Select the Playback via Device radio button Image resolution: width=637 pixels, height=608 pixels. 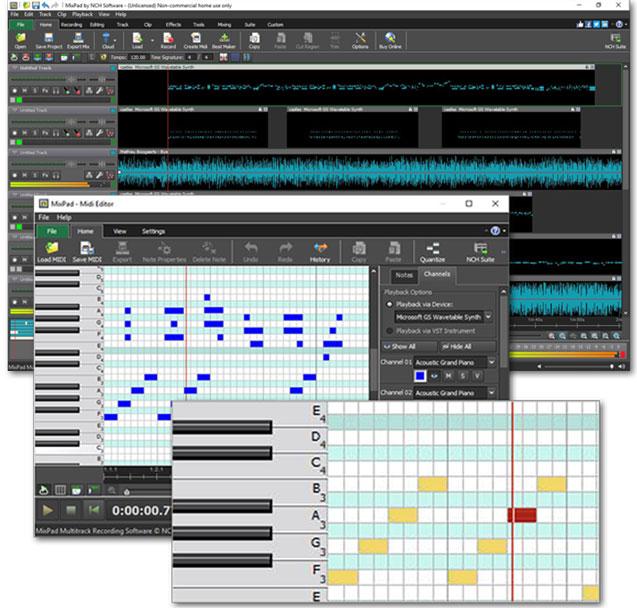tap(389, 304)
